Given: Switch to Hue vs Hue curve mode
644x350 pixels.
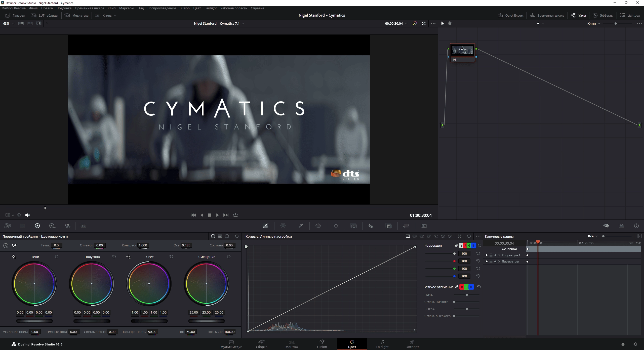Looking at the screenshot, I should pyautogui.click(x=415, y=236).
